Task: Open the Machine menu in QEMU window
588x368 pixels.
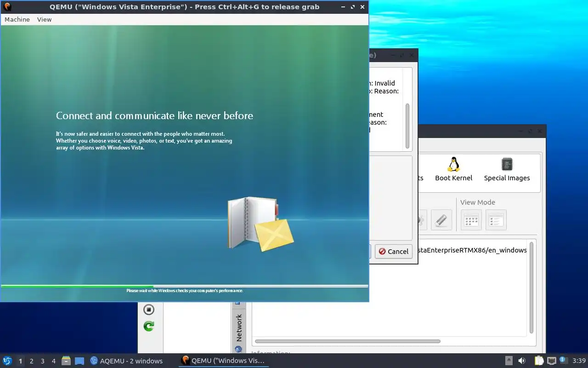Action: point(17,19)
